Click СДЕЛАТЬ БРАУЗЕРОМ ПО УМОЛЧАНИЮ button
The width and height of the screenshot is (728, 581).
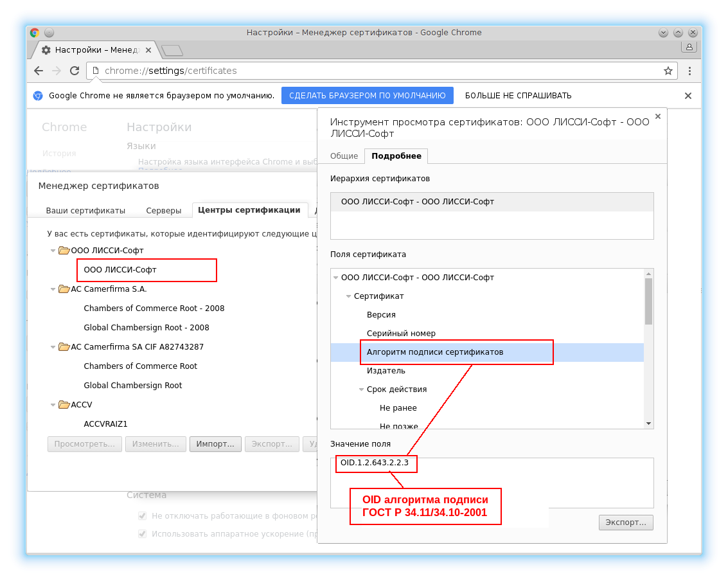(x=367, y=96)
